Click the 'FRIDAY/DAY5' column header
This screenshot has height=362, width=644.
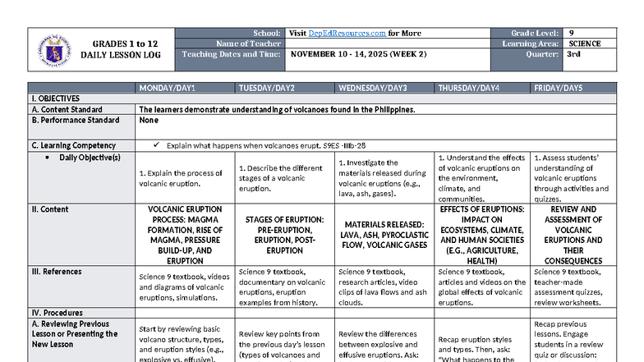point(573,88)
